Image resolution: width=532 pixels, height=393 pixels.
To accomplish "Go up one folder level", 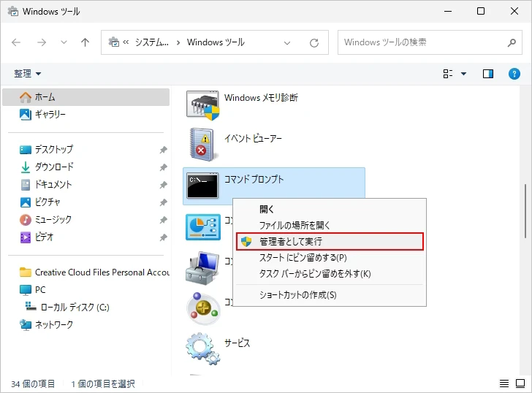I will tap(85, 42).
